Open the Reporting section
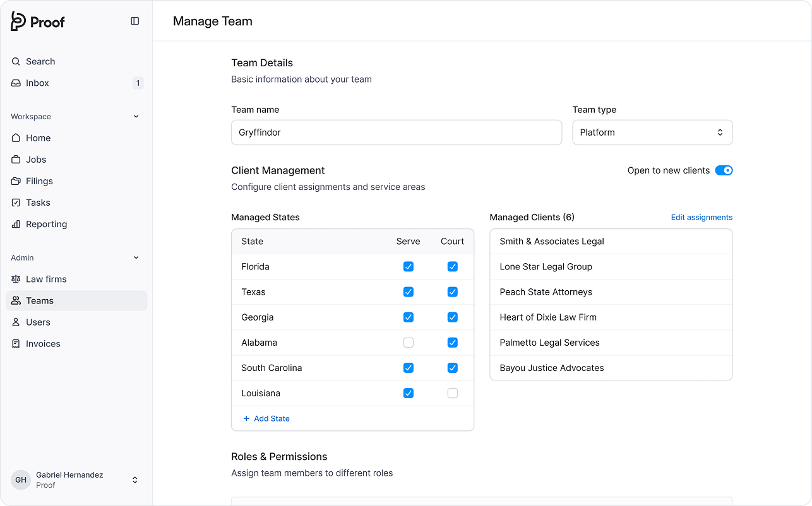Image resolution: width=812 pixels, height=506 pixels. (x=46, y=224)
